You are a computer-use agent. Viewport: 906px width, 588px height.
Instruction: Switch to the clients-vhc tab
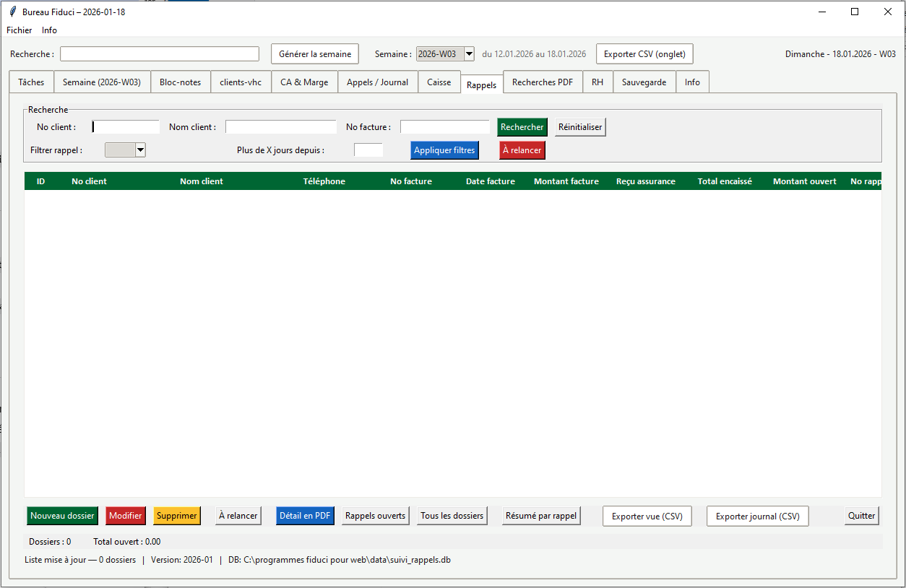[x=241, y=82]
